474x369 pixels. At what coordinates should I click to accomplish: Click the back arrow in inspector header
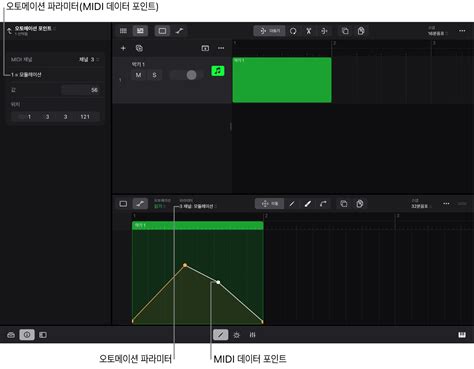point(9,31)
